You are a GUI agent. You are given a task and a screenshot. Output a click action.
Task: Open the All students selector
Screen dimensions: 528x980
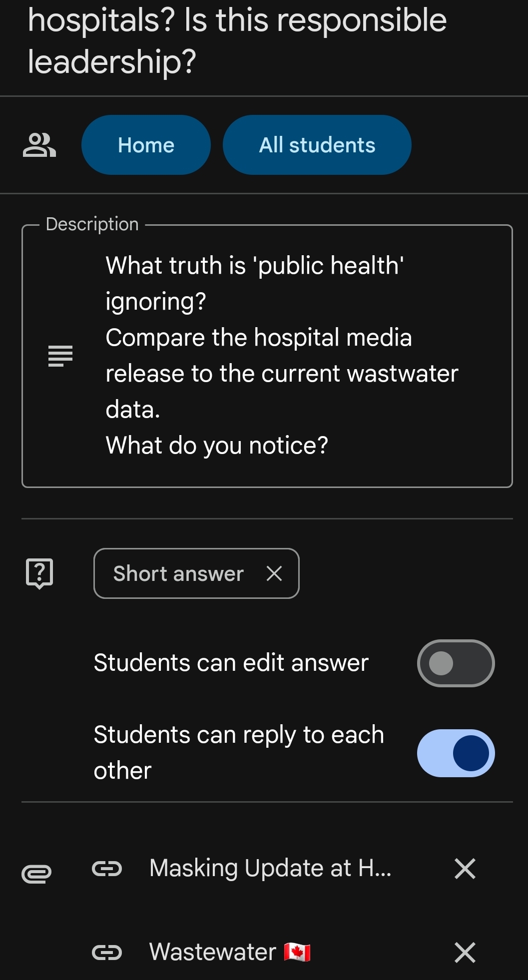[317, 145]
